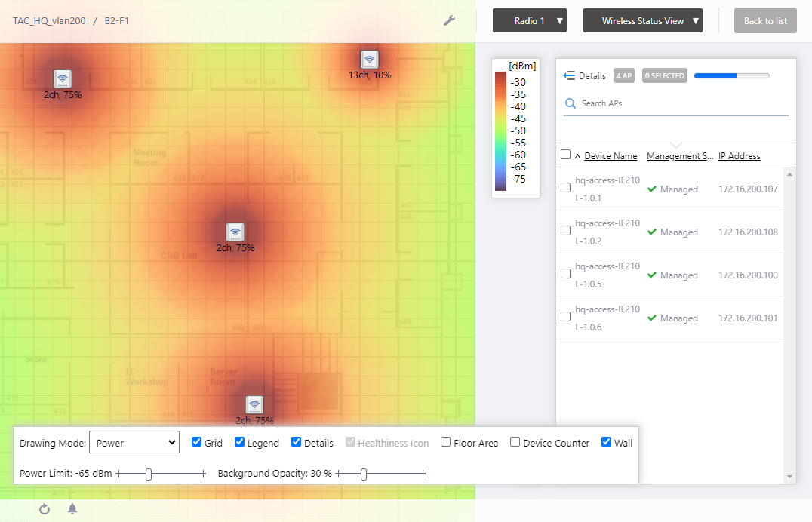The height and width of the screenshot is (522, 812).
Task: Open the Radio 1 dropdown
Action: coord(530,21)
